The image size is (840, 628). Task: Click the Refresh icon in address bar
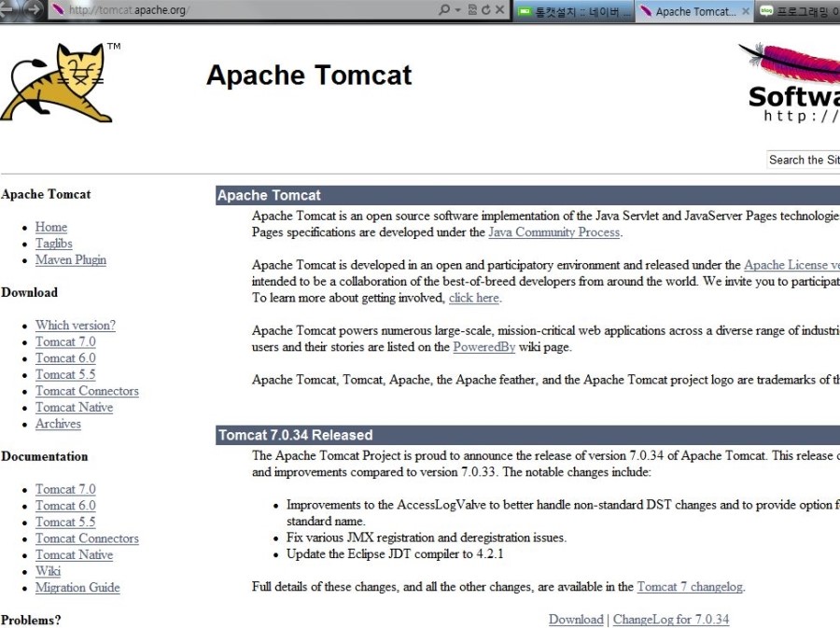coord(486,9)
